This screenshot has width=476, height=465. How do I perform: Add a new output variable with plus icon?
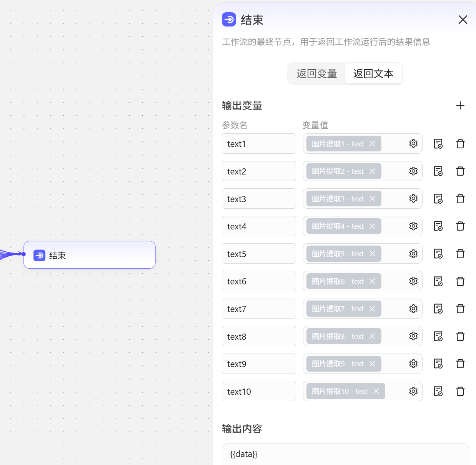[x=460, y=105]
